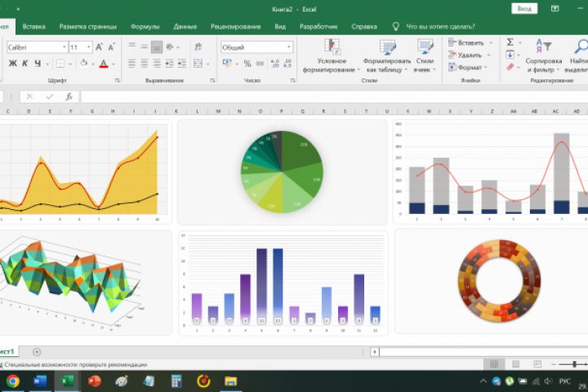
Task: Decrease indent
Action: (169, 64)
